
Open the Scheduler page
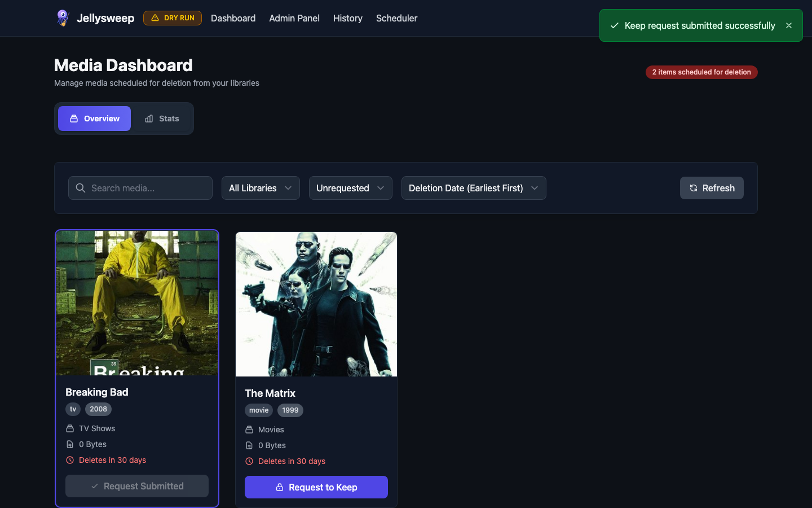[397, 18]
